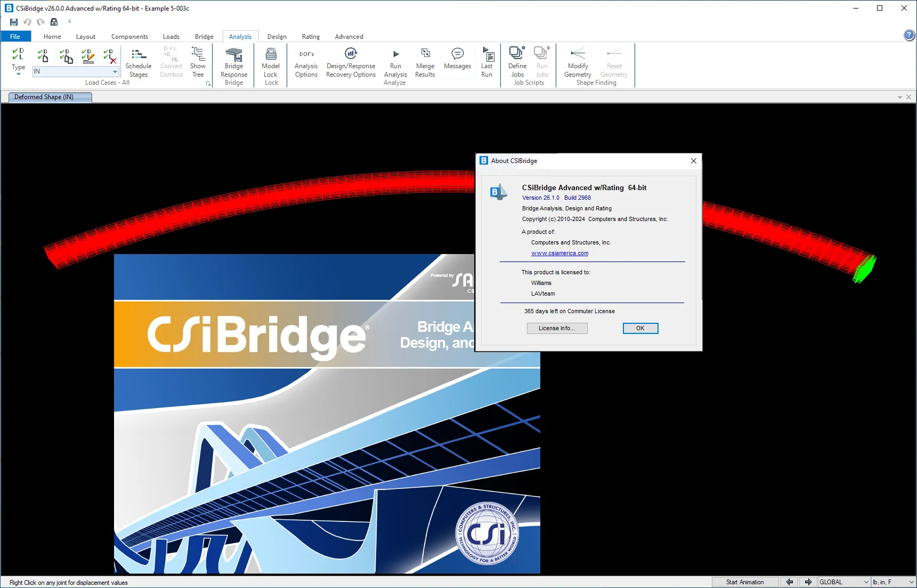Click the New Load Case icon

pos(43,55)
